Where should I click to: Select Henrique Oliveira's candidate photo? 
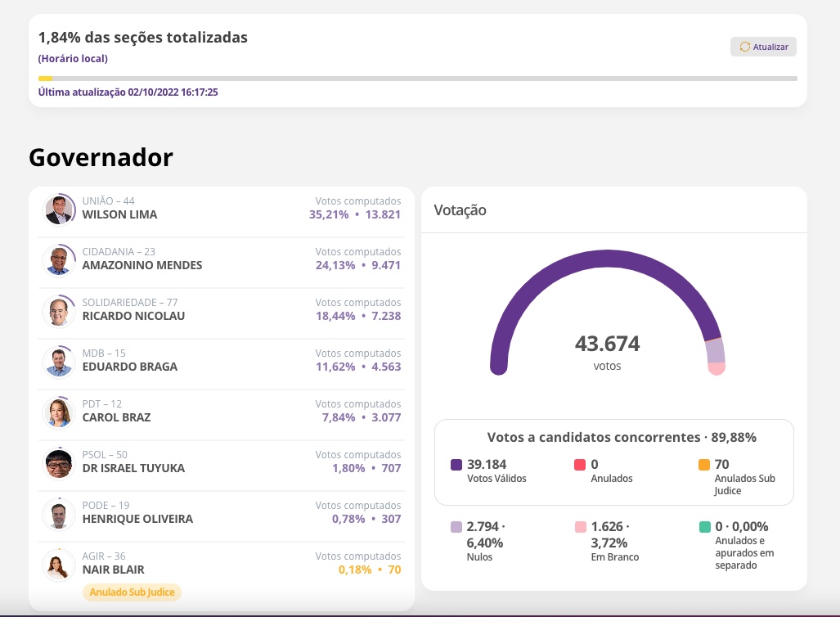pyautogui.click(x=58, y=514)
